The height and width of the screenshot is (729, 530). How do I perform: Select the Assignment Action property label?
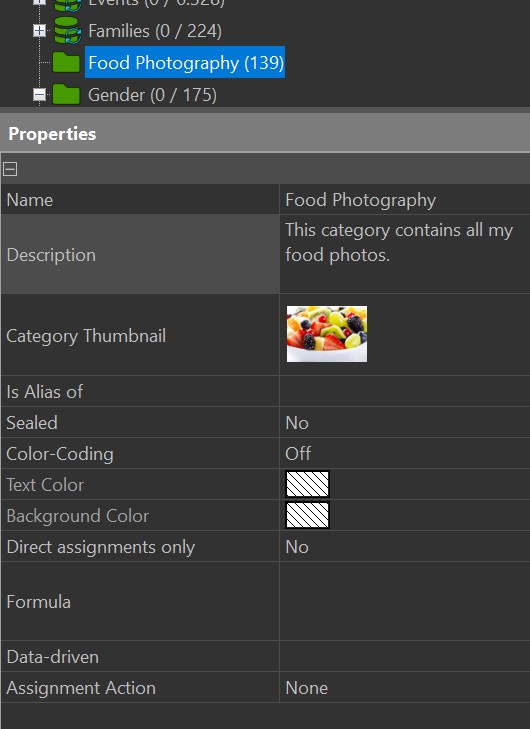point(81,688)
